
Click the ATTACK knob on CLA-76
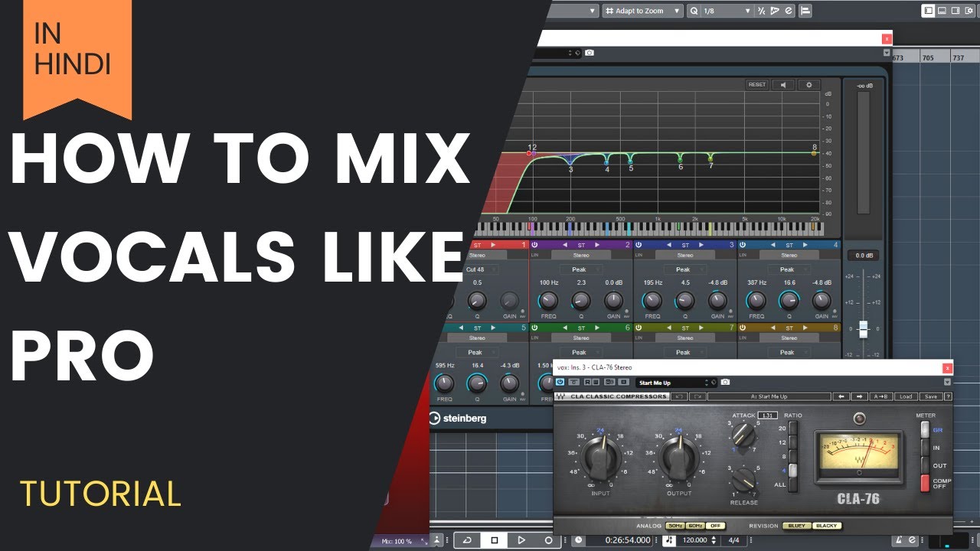[743, 435]
